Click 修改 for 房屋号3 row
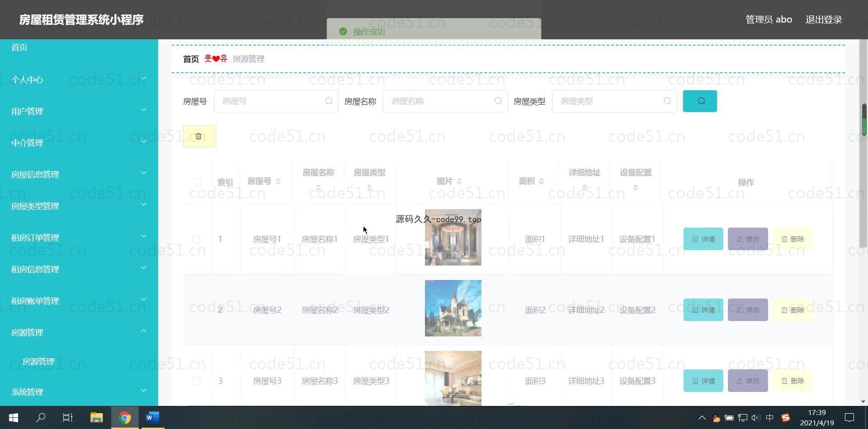Viewport: 868px width, 429px height. pos(748,381)
